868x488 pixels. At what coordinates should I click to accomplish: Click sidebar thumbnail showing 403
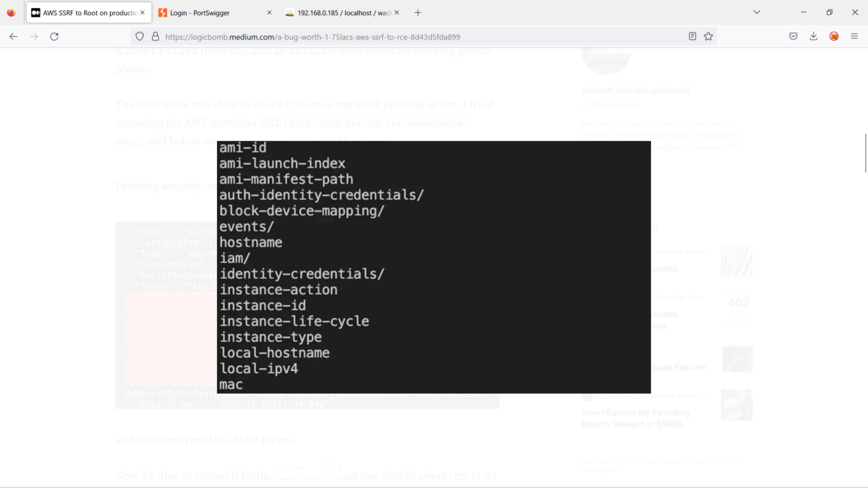pos(736,303)
